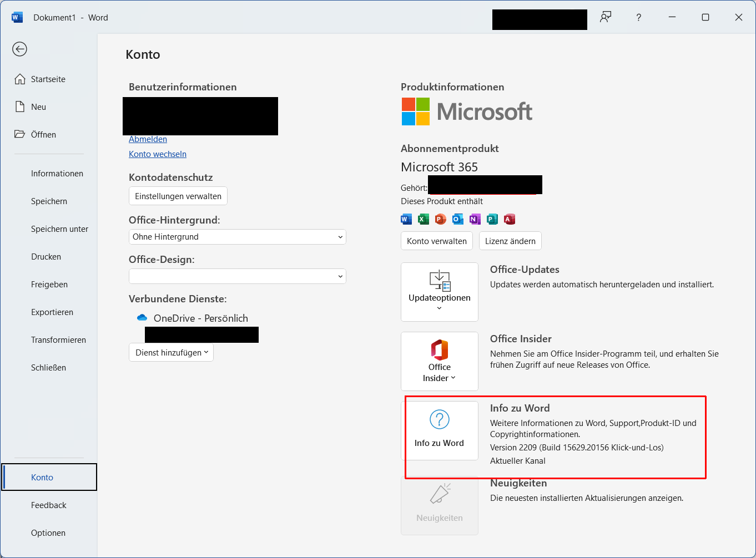The width and height of the screenshot is (756, 558).
Task: Click the Info zu Word question icon
Action: click(x=440, y=420)
